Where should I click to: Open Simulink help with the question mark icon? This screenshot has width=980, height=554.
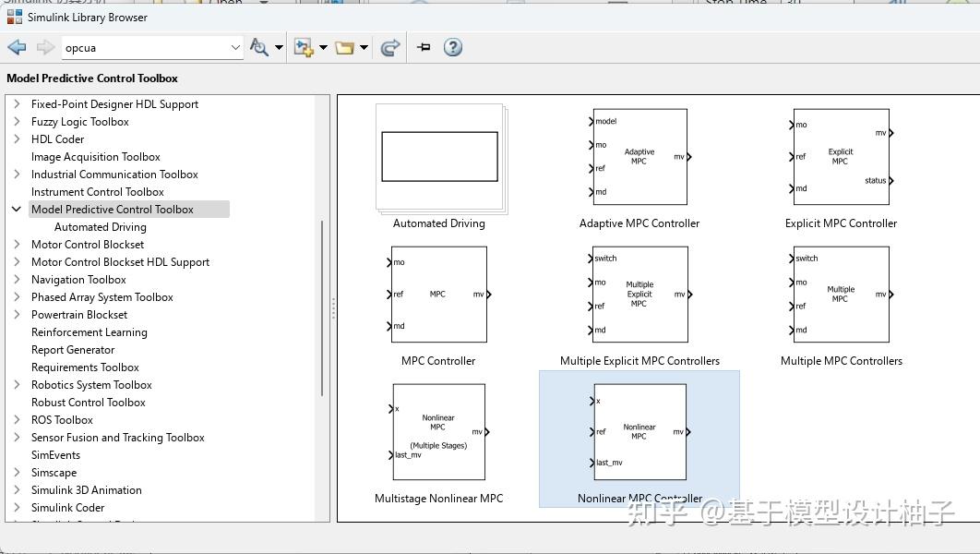click(x=452, y=47)
